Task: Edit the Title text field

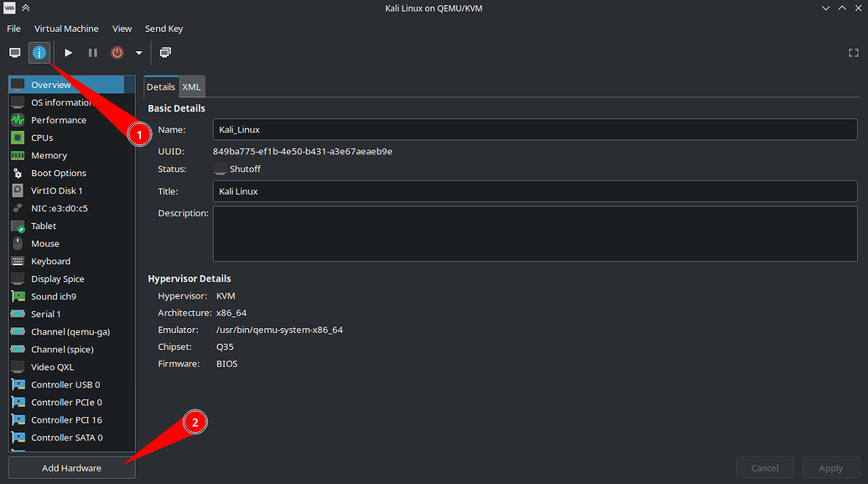Action: point(534,190)
